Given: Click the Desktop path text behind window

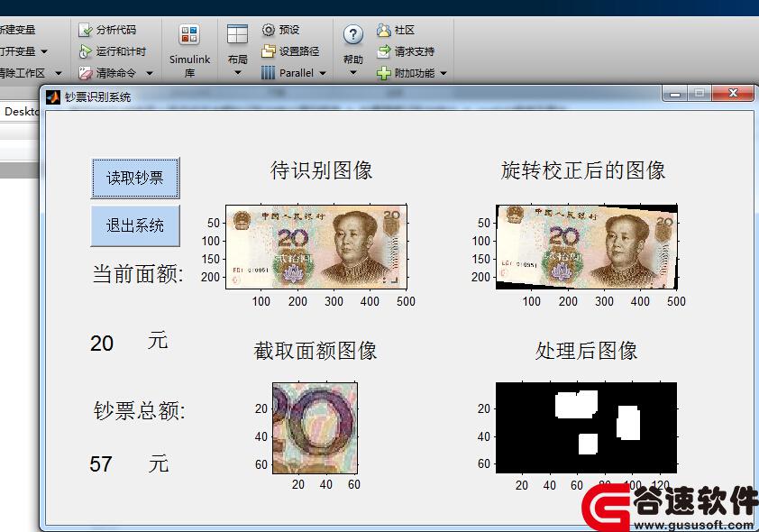Looking at the screenshot, I should [22, 111].
